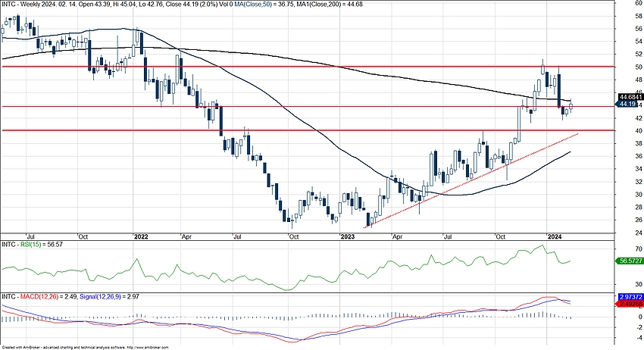Click the green RSI indicator line

pos(286,267)
